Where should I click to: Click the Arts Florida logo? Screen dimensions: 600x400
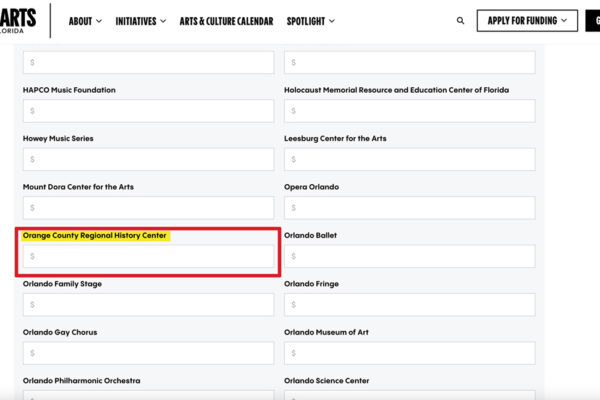[x=18, y=19]
